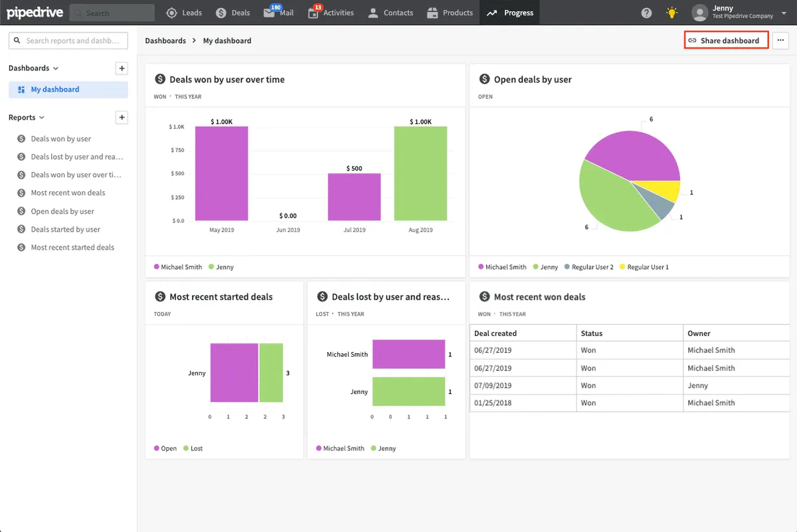Click the help question mark icon
Screen dimensions: 797x532
[646, 13]
